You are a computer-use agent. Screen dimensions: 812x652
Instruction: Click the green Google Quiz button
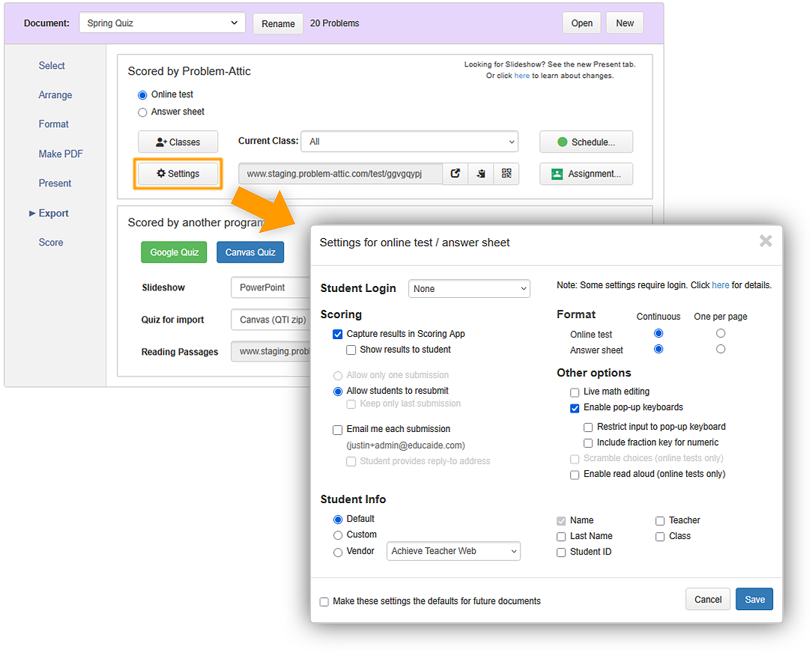point(175,252)
